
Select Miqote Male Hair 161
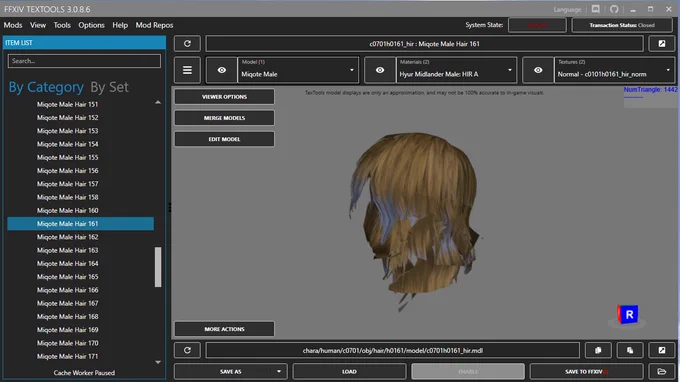point(81,224)
